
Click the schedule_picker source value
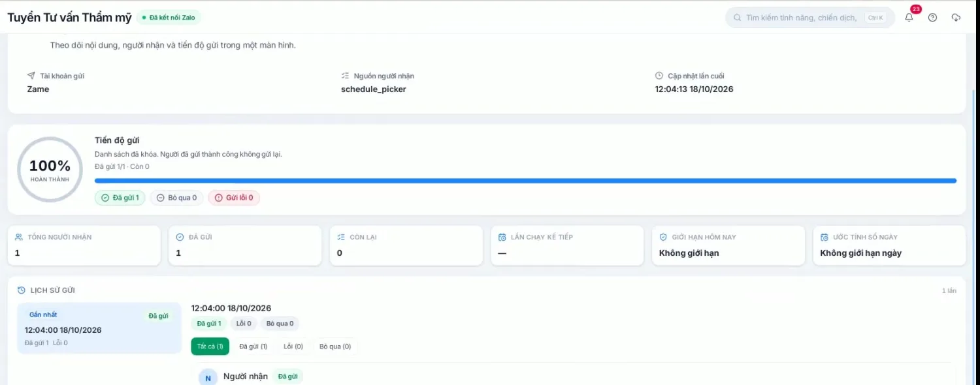374,89
